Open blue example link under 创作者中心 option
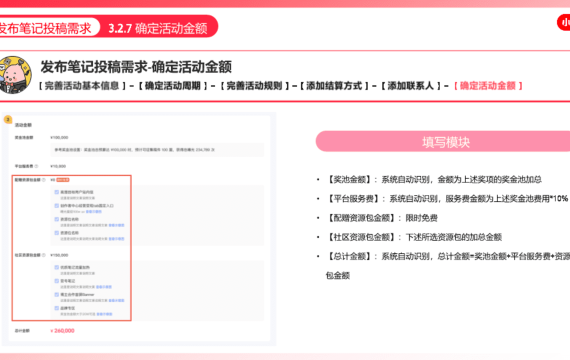 click(x=94, y=212)
